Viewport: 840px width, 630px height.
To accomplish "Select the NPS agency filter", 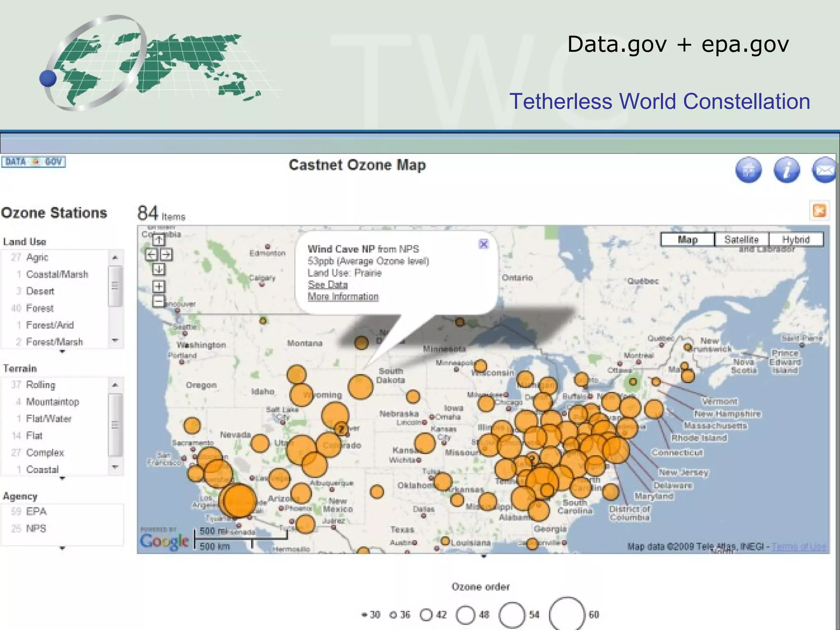I will click(36, 528).
